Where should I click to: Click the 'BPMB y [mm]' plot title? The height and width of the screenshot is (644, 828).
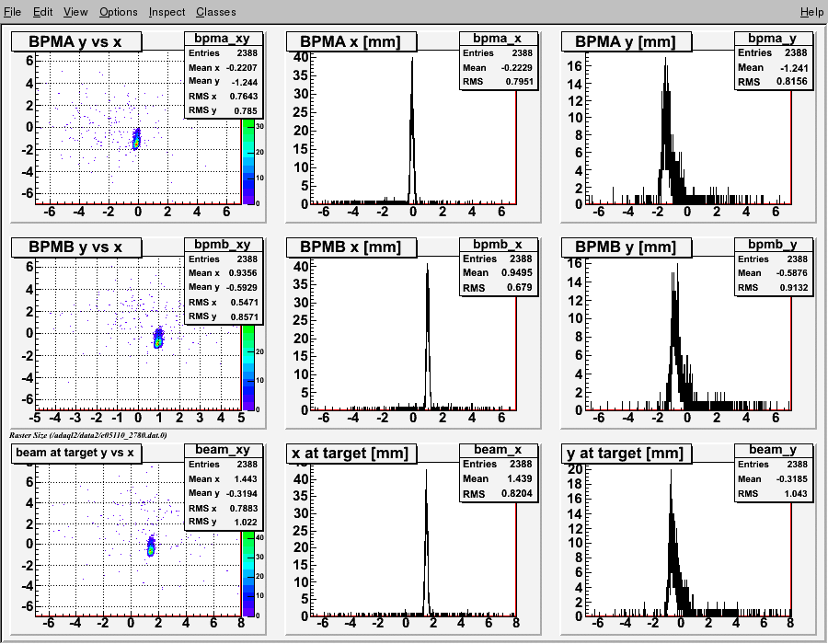coord(627,247)
